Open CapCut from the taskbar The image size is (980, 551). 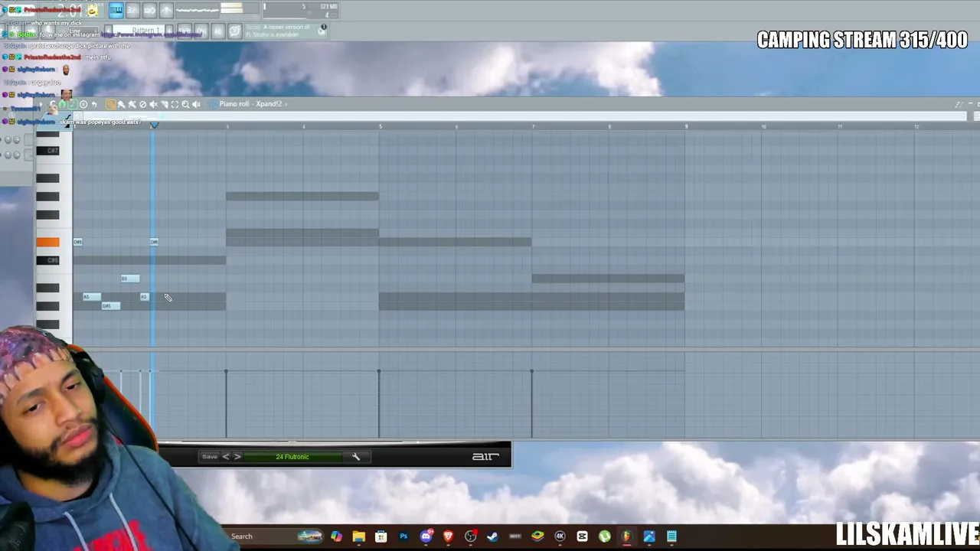coord(583,536)
